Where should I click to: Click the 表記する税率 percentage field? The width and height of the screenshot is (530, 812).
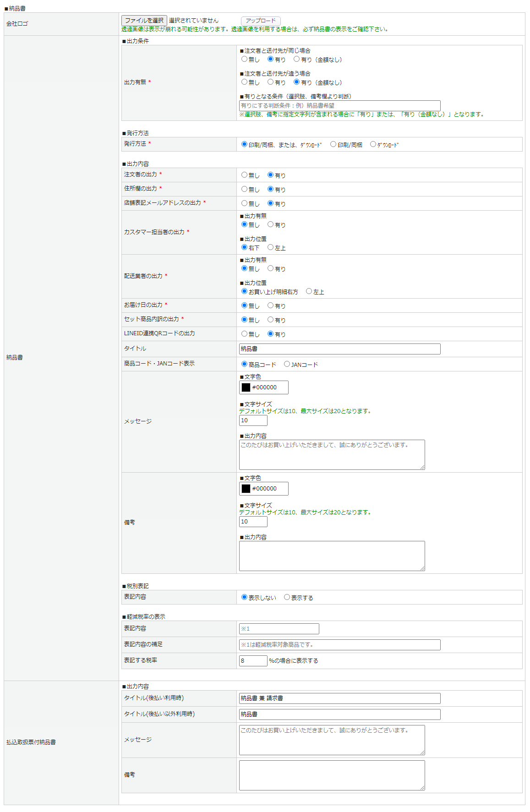(x=253, y=661)
